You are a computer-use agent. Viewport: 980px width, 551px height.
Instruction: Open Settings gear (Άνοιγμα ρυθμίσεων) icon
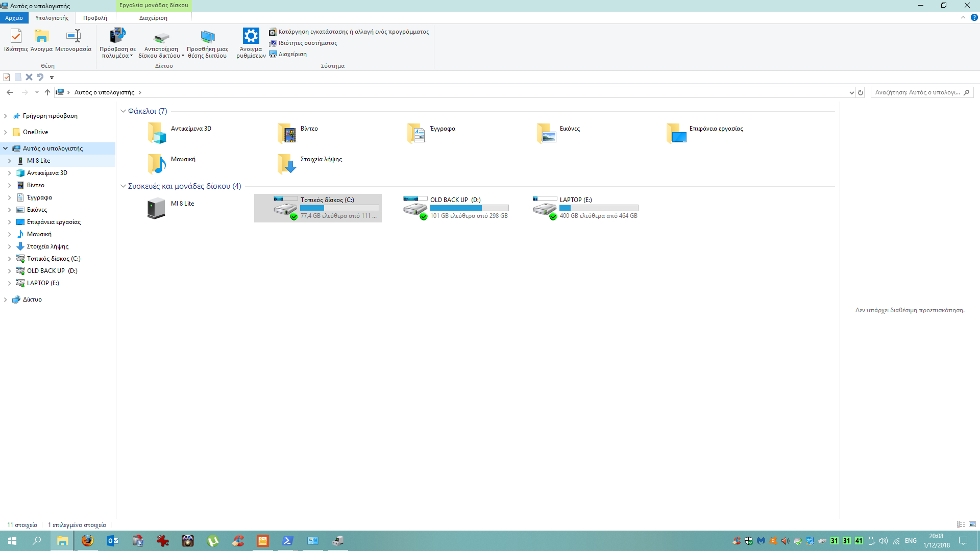tap(251, 37)
